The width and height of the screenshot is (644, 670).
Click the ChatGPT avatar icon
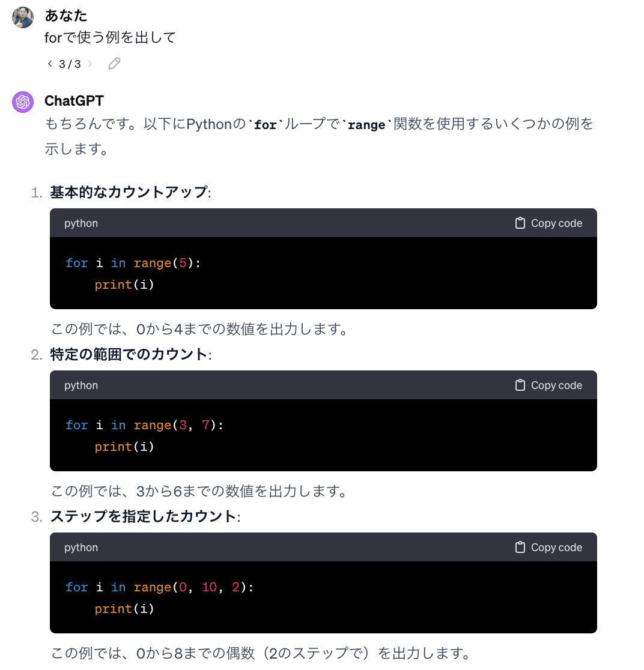pos(22,102)
